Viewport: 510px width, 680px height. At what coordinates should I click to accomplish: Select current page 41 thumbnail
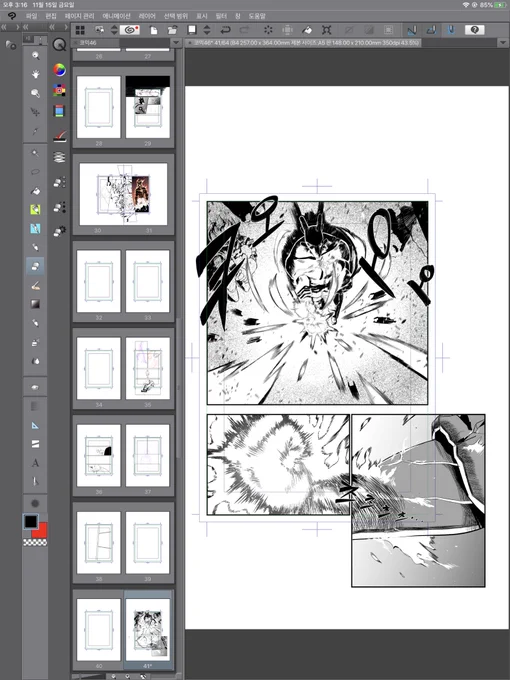coord(147,630)
